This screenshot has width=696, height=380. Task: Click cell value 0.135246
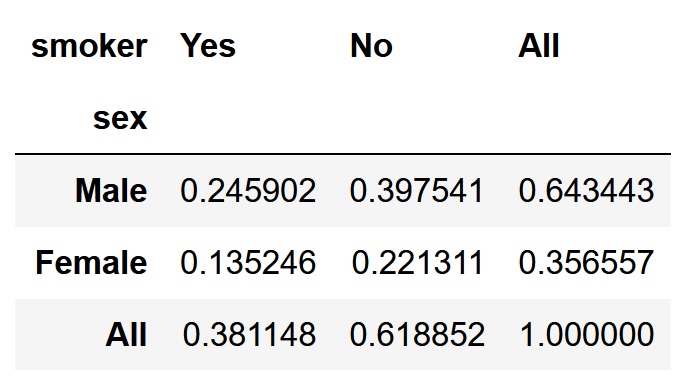248,263
